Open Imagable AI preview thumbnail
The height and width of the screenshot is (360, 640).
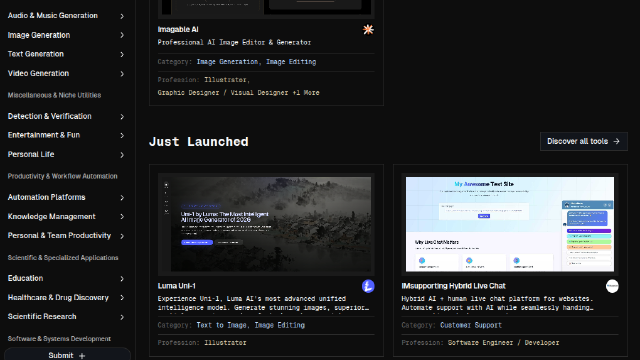(267, 8)
